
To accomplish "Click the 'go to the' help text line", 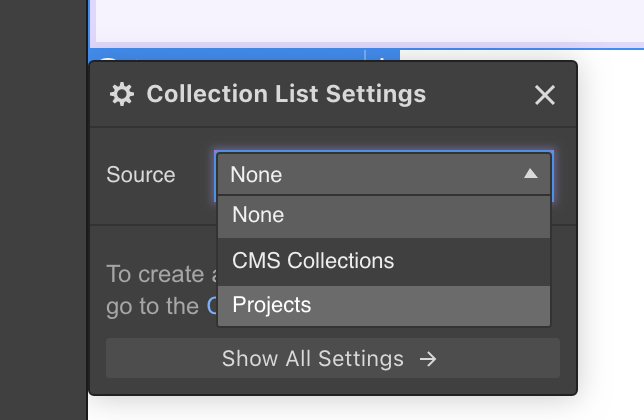I will (x=152, y=306).
